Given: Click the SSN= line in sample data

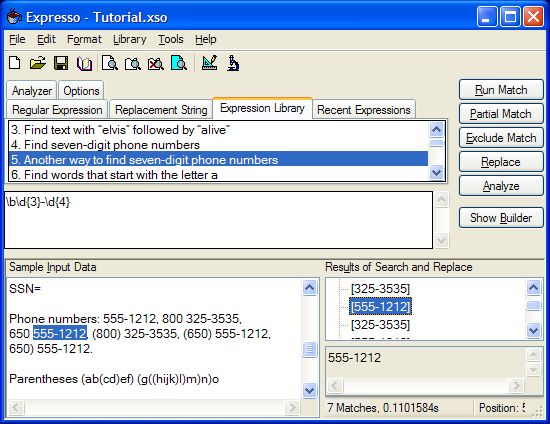Looking at the screenshot, I should click(25, 289).
